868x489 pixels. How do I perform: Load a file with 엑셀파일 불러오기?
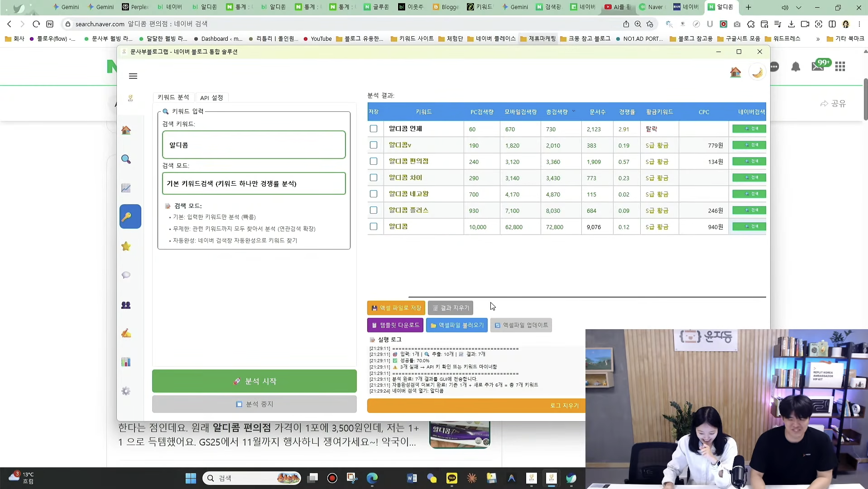(x=456, y=325)
